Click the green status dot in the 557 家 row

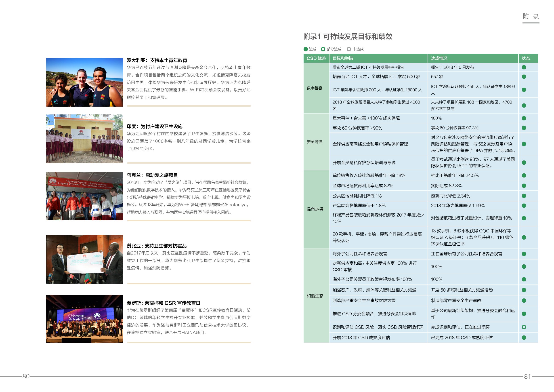point(524,77)
